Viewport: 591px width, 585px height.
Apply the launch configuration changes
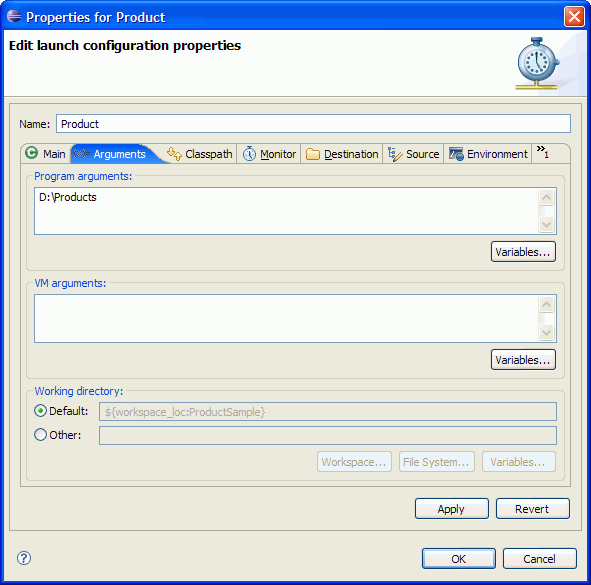tap(452, 509)
